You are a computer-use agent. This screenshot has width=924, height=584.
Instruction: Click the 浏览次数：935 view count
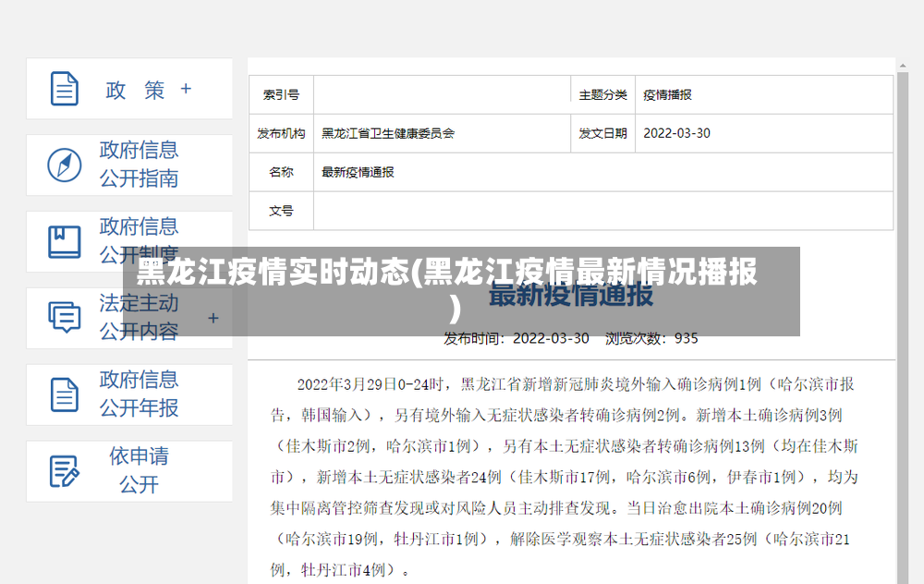[651, 338]
